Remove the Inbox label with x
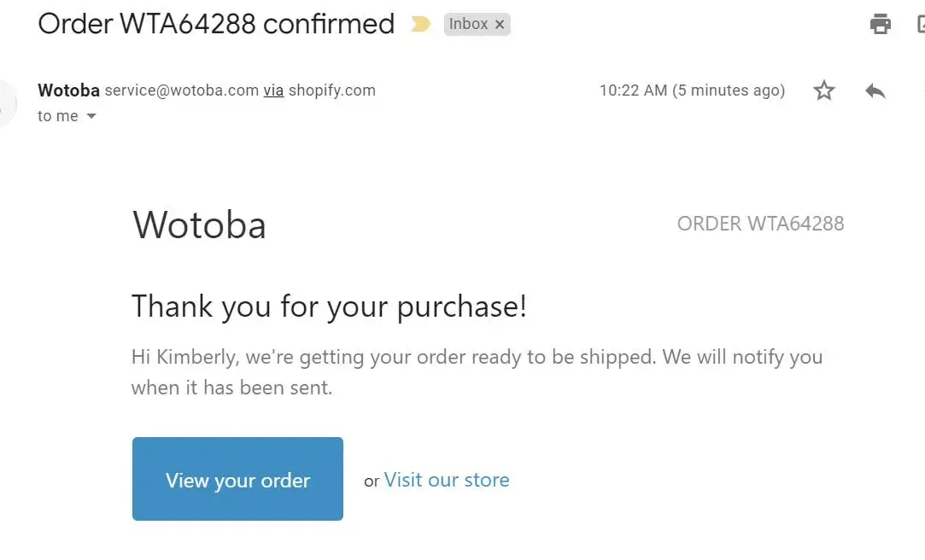 500,25
